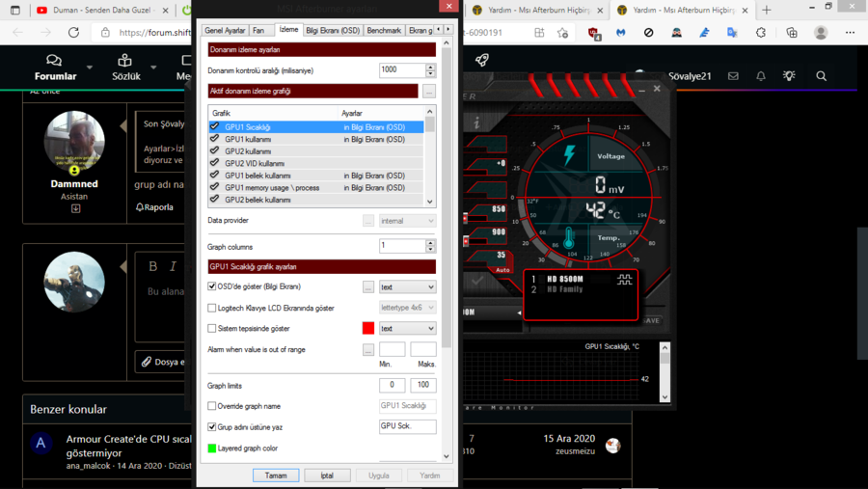868x489 pixels.
Task: Open the forum search magnifier icon
Action: pos(822,76)
